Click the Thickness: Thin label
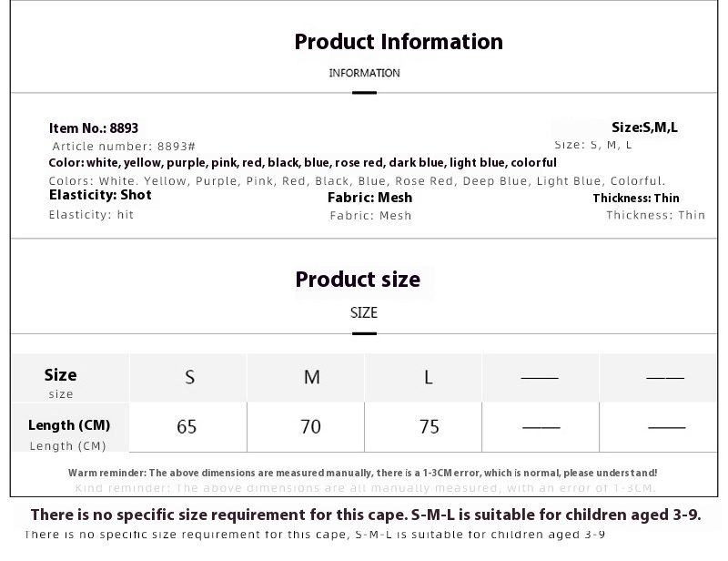728x561 pixels. (x=636, y=198)
